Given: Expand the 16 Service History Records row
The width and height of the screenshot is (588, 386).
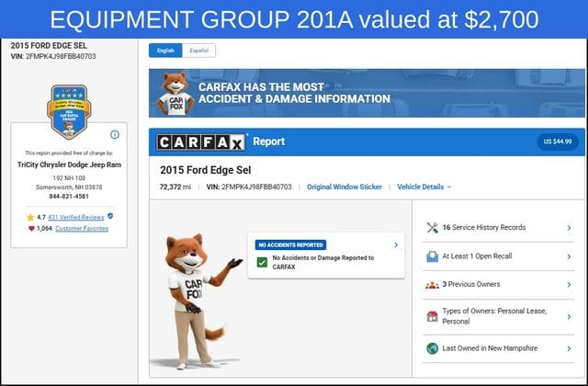Looking at the screenshot, I should (498, 228).
